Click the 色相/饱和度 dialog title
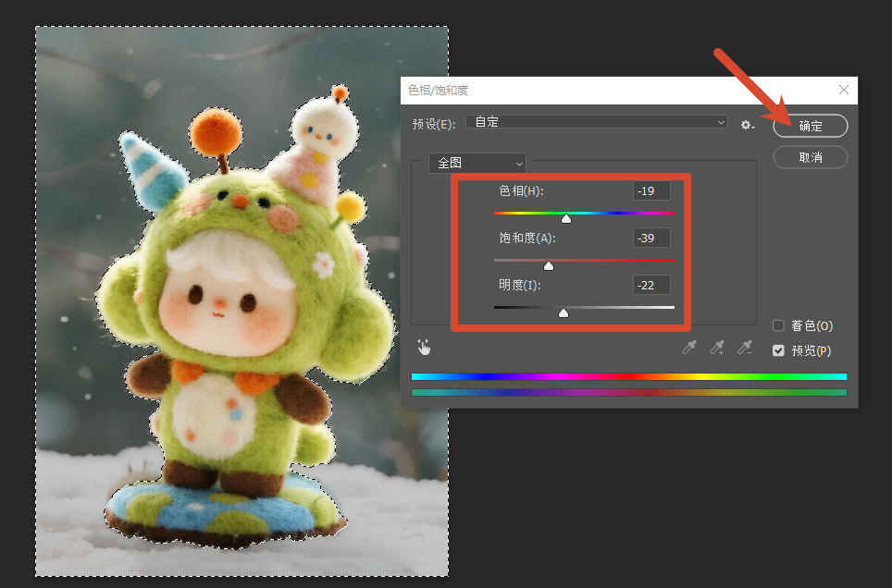 tap(438, 91)
